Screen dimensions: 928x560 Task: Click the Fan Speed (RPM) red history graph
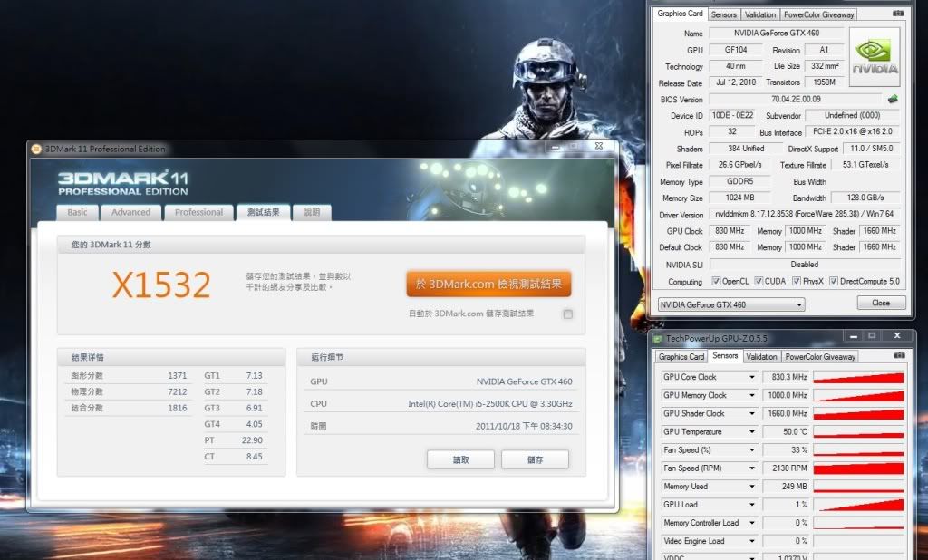(x=859, y=468)
